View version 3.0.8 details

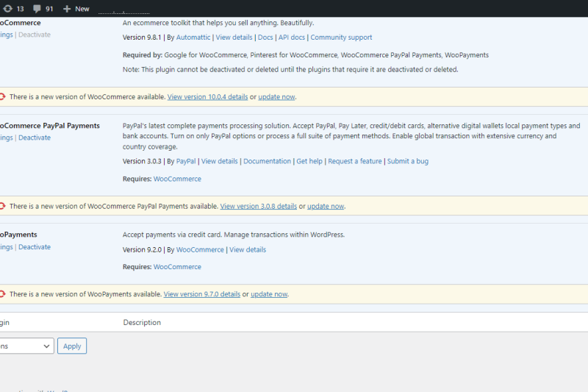tap(259, 207)
